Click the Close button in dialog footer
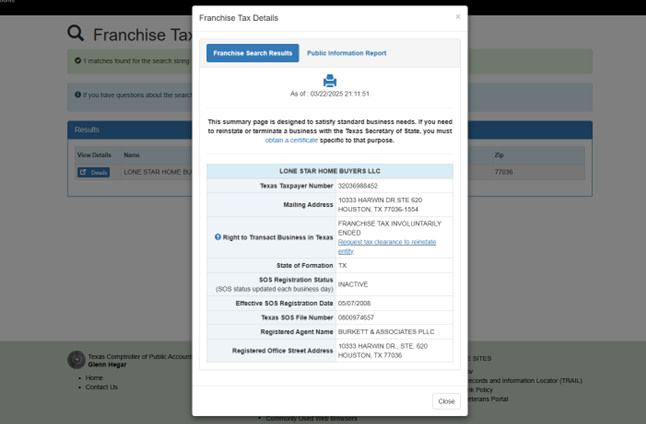Viewport: 646px width, 424px height. pos(446,401)
